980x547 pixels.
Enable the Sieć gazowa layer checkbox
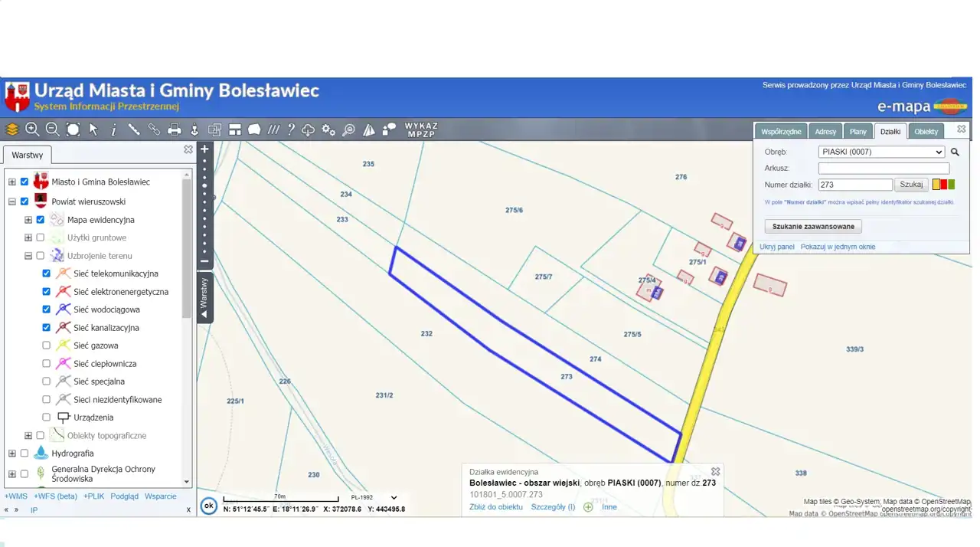pyautogui.click(x=47, y=346)
